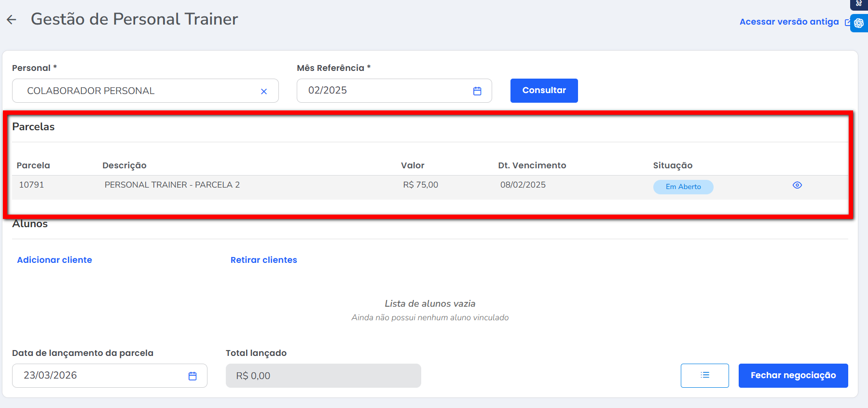Open the blue chat assistant icon at top right
Image resolution: width=868 pixels, height=408 pixels.
click(x=859, y=23)
